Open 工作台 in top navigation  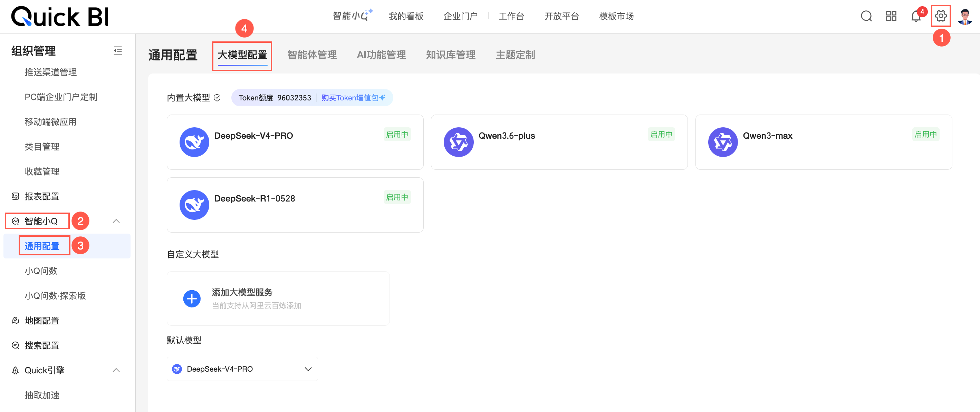tap(511, 16)
